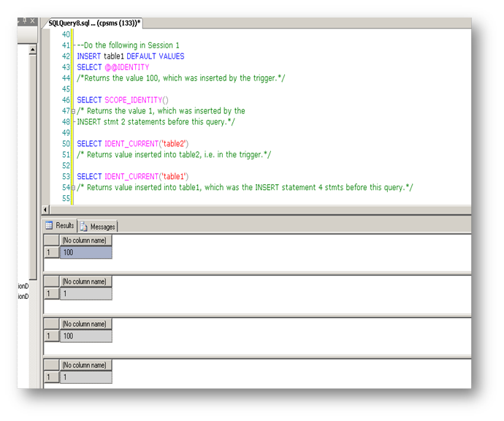Open the SQLQuery8.sql document tab
504x421 pixels.
point(93,23)
